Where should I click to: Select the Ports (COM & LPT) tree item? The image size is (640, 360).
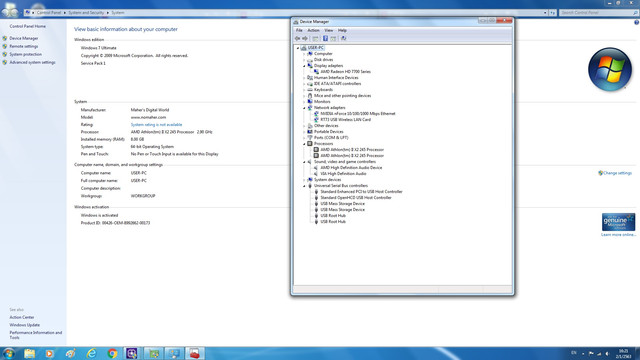(331, 138)
